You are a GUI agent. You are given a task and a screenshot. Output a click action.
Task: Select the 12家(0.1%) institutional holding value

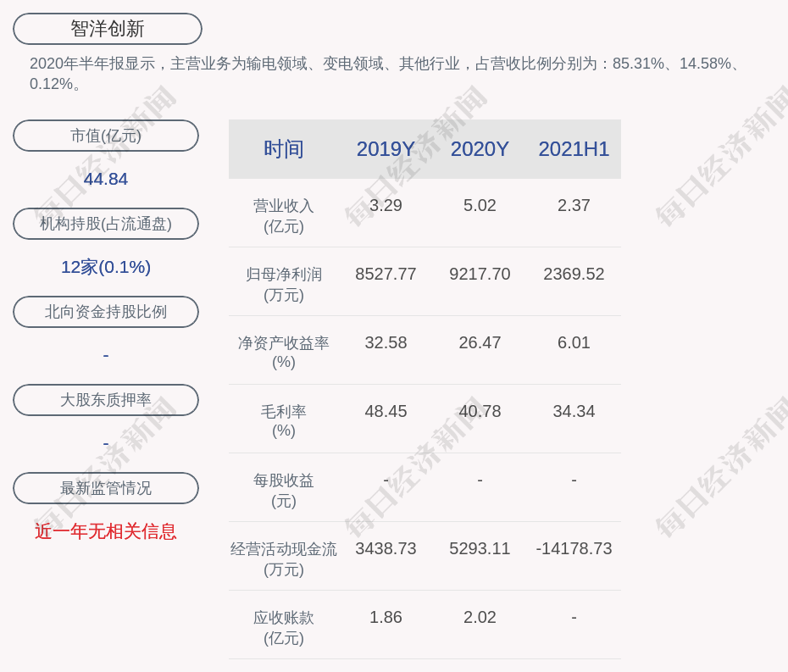(106, 267)
